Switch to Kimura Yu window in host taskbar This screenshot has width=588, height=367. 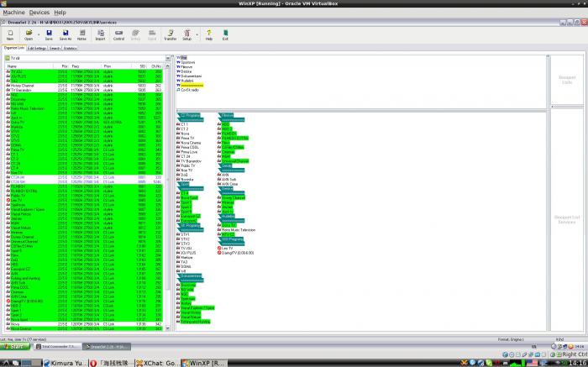[66, 364]
